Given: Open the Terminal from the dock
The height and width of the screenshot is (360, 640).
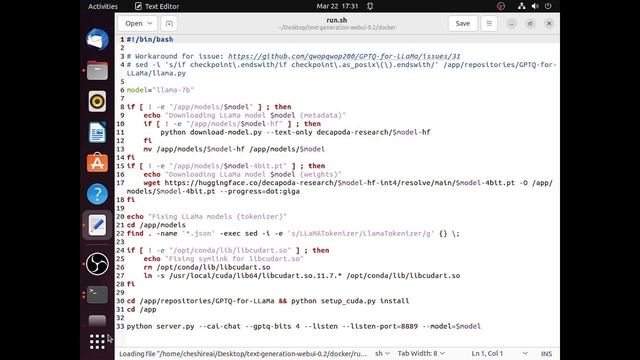Looking at the screenshot, I should point(97,294).
